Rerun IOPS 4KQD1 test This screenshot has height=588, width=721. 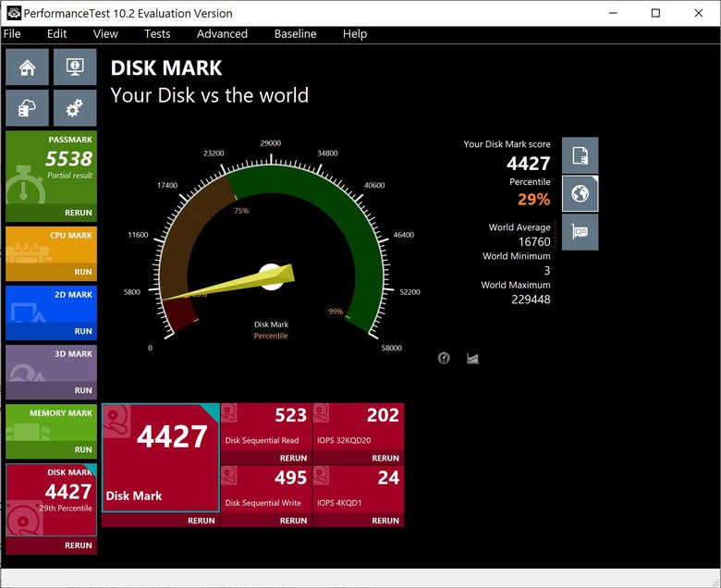coord(385,521)
